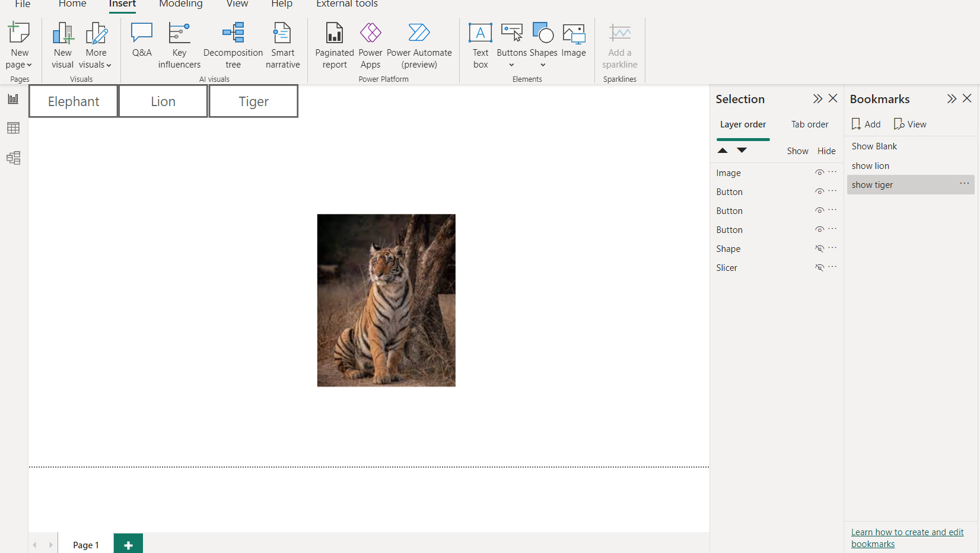Add Decomposition tree visual

tap(233, 45)
